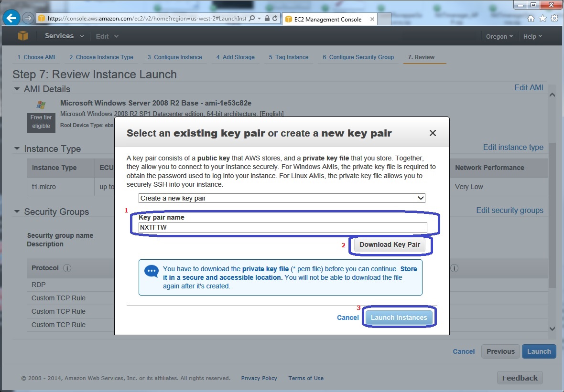
Task: Click the Edit AMI link
Action: (x=529, y=88)
